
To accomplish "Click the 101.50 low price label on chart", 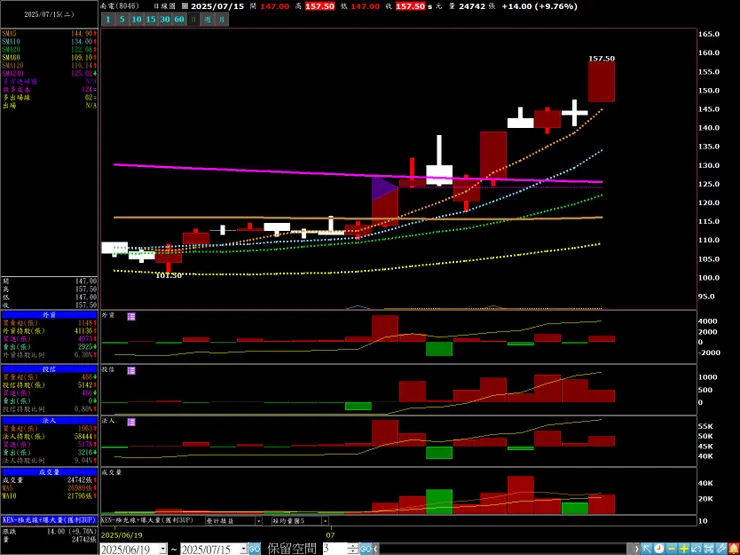I will [x=168, y=276].
